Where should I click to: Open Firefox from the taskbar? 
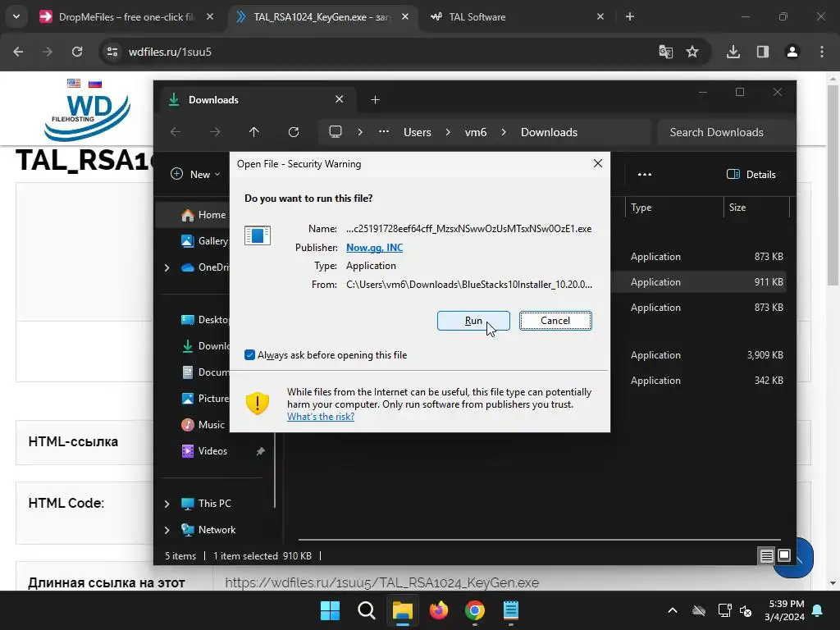(x=439, y=610)
